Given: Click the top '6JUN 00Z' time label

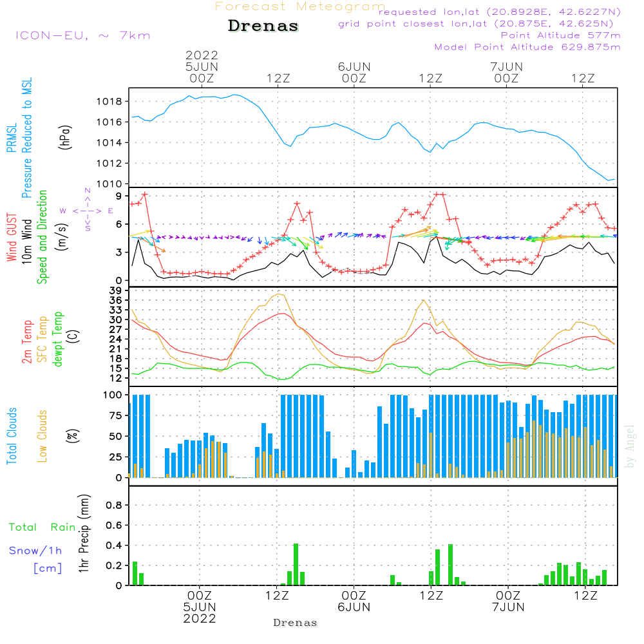Looking at the screenshot, I should (x=354, y=73).
